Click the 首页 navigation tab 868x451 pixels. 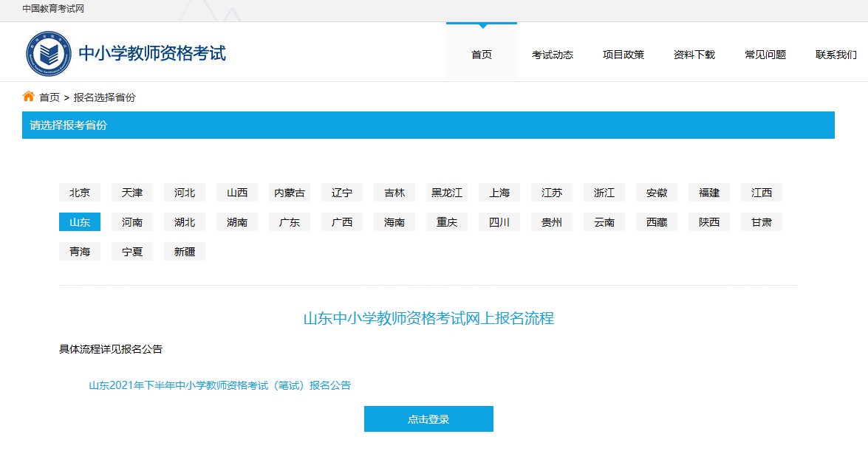482,55
